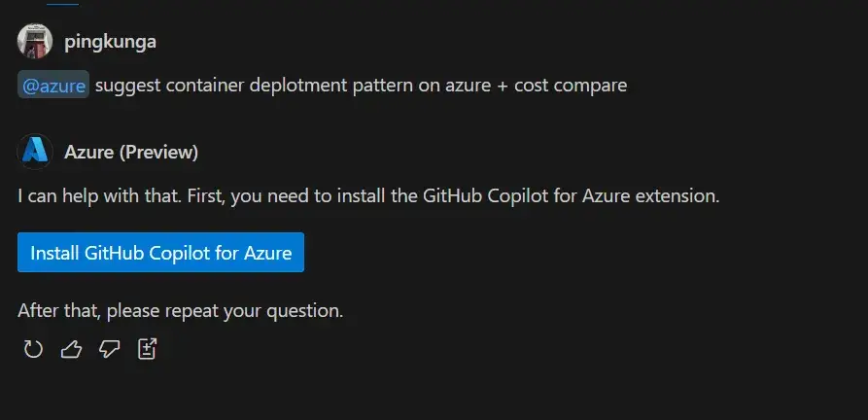Click the retry response circular arrow icon
The width and height of the screenshot is (868, 420).
click(x=33, y=349)
